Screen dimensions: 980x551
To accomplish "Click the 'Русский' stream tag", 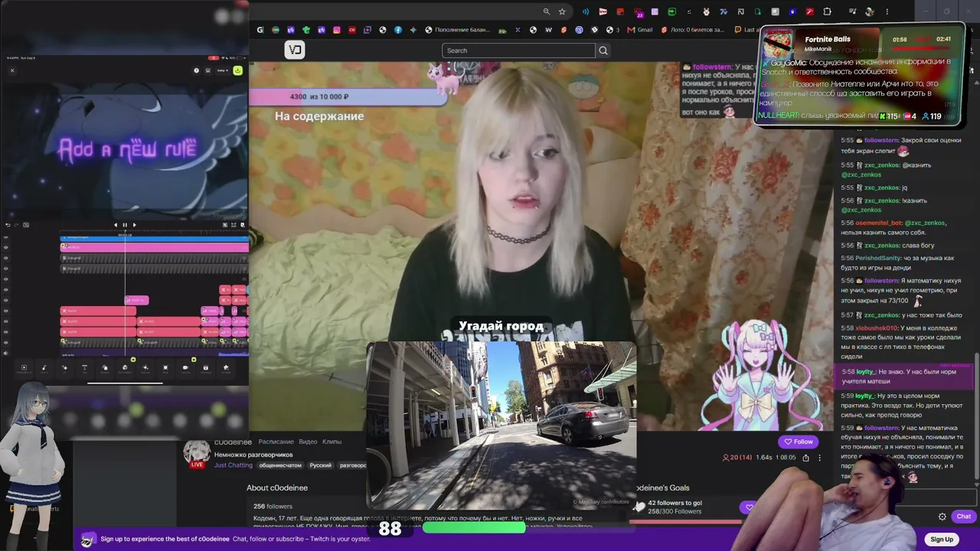I will tap(321, 465).
